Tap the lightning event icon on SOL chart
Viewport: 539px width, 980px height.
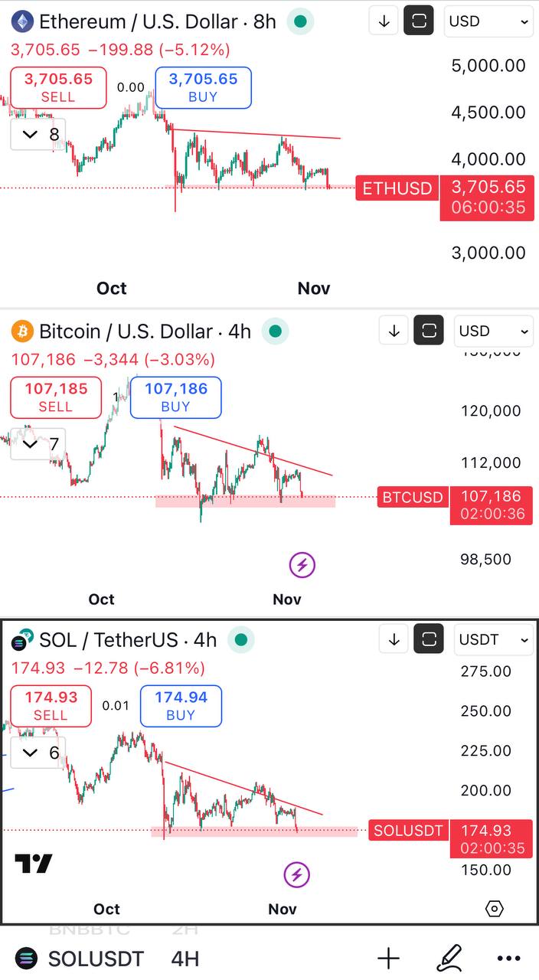click(297, 874)
